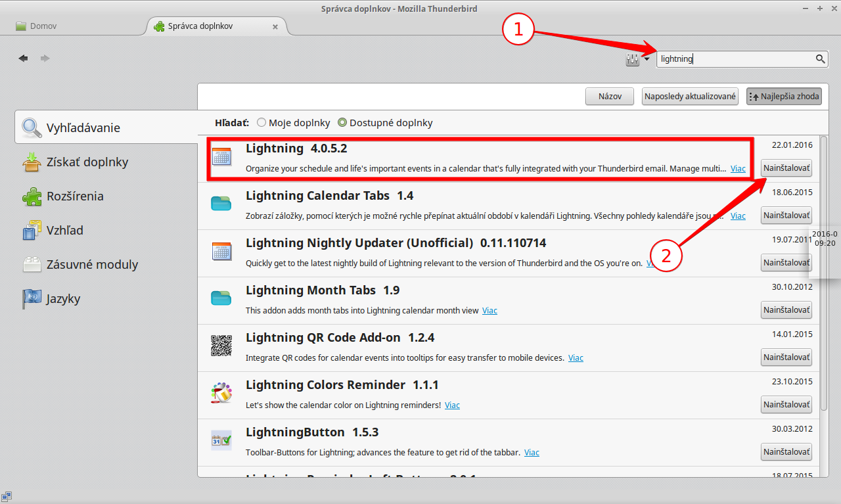
Task: Open Viac link for Lightning Month Tabs
Action: [489, 311]
